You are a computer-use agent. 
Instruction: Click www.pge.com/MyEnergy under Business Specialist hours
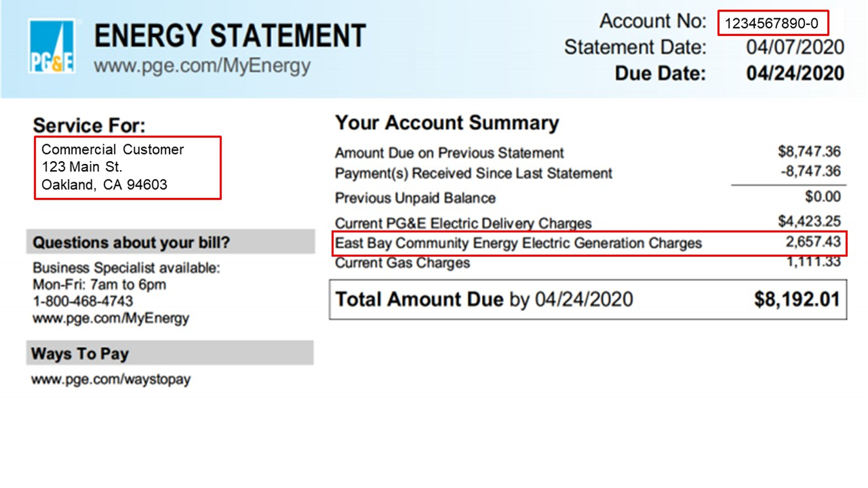coord(111,317)
